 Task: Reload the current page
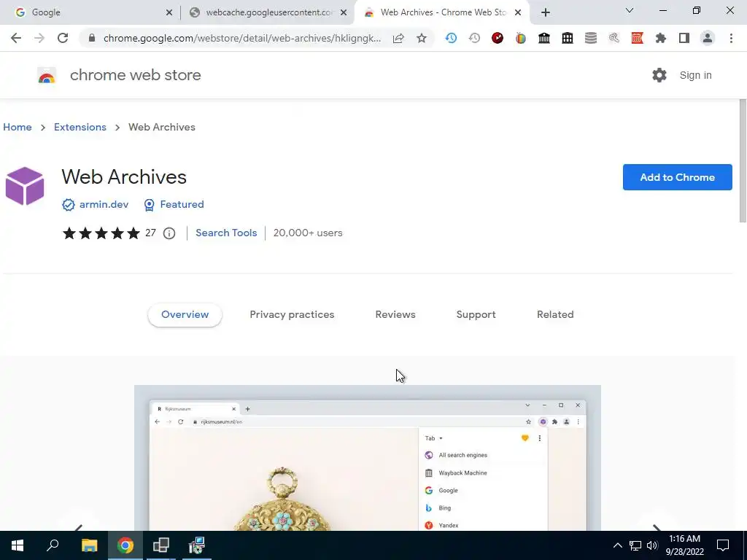click(x=63, y=38)
